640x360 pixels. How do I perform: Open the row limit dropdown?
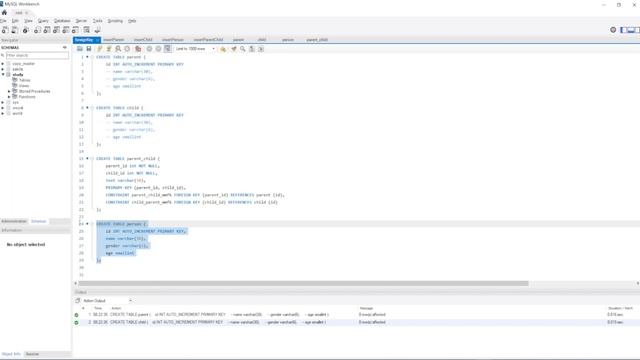[195, 49]
